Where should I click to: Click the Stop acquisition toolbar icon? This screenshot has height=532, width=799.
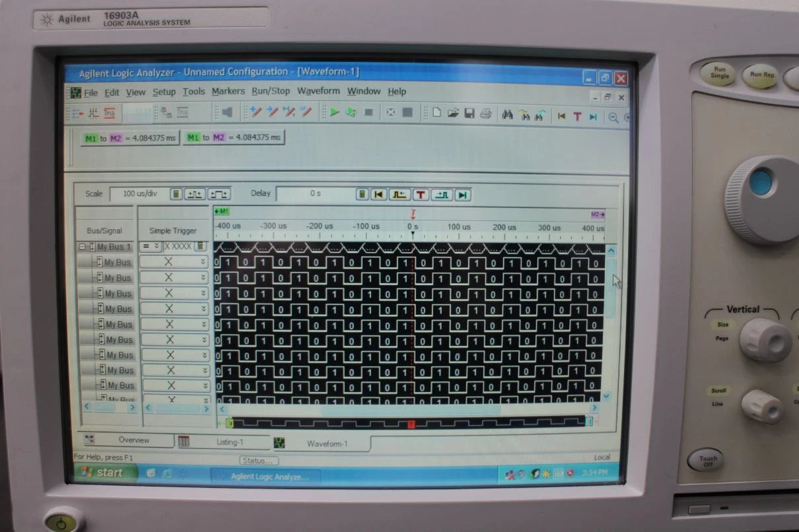pos(368,113)
